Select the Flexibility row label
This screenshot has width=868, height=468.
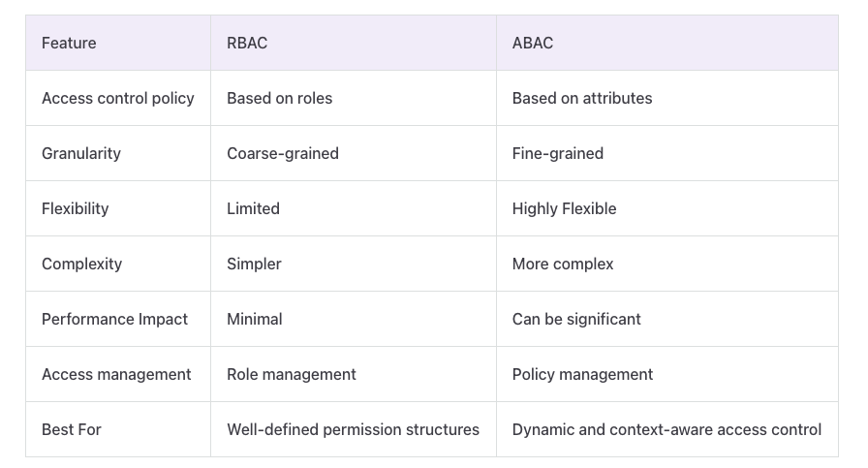76,208
